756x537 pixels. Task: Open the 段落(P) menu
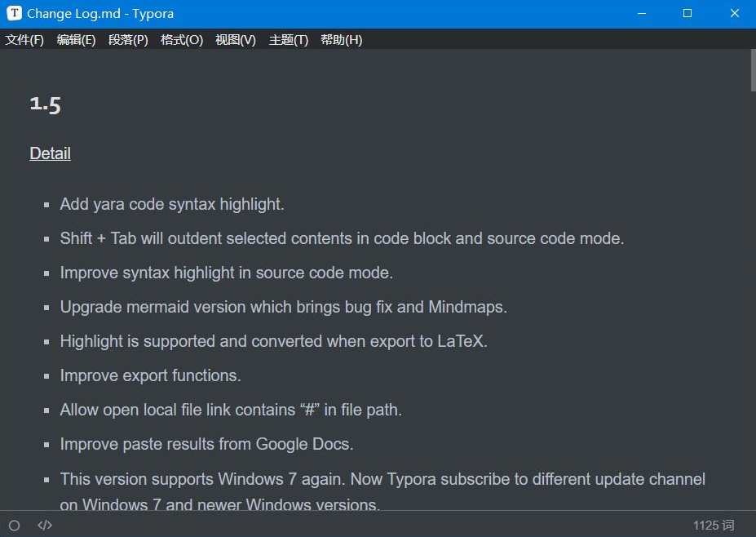click(127, 39)
